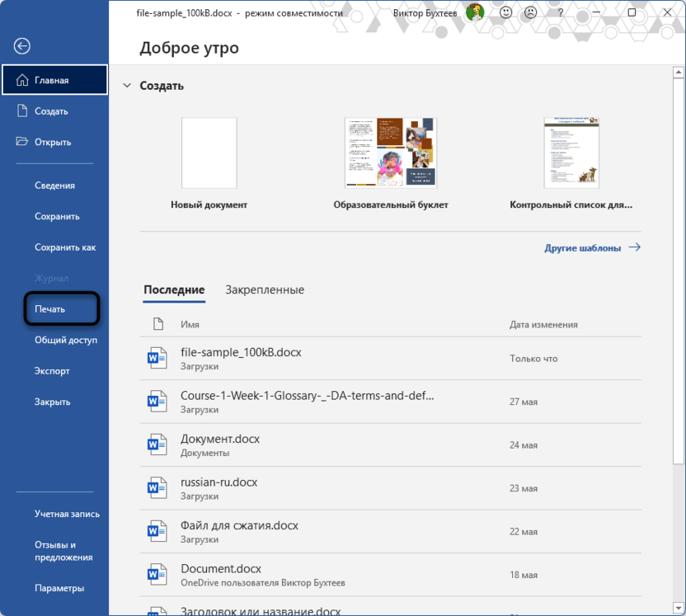Image resolution: width=686 pixels, height=616 pixels.
Task: Click the Word icon of russian-ru.docx
Action: 157,488
